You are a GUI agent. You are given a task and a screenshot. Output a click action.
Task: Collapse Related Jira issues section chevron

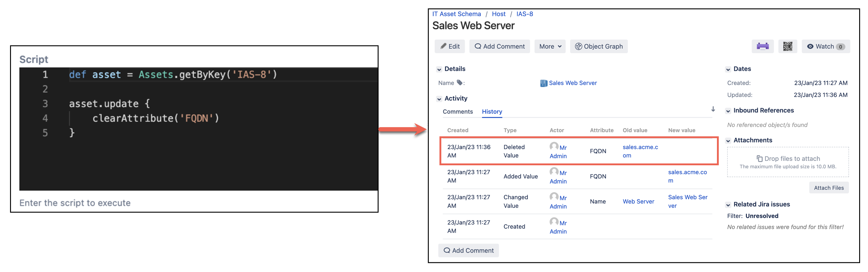728,205
